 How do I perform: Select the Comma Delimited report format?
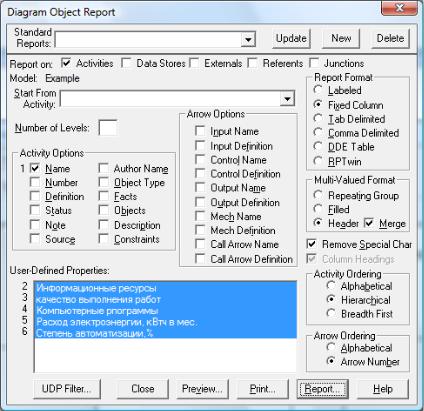(x=318, y=132)
